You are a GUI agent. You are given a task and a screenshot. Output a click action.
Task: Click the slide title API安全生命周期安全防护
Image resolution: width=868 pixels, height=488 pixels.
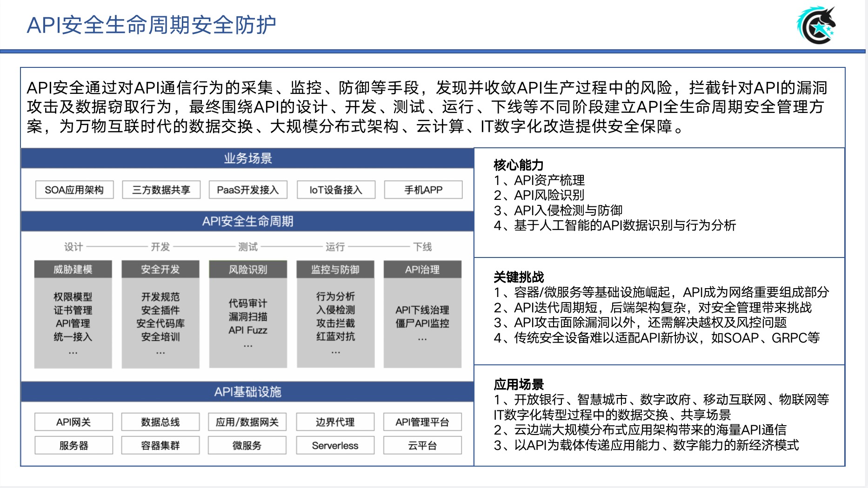click(152, 25)
